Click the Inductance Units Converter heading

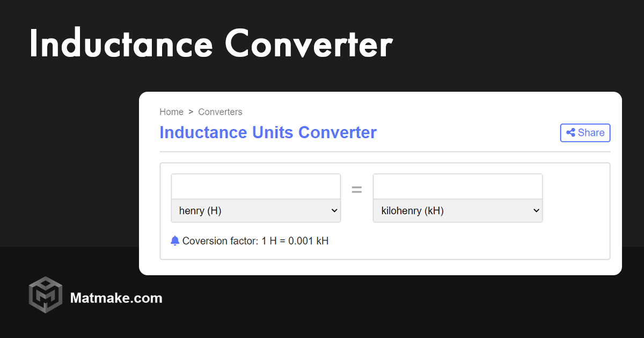pos(268,133)
